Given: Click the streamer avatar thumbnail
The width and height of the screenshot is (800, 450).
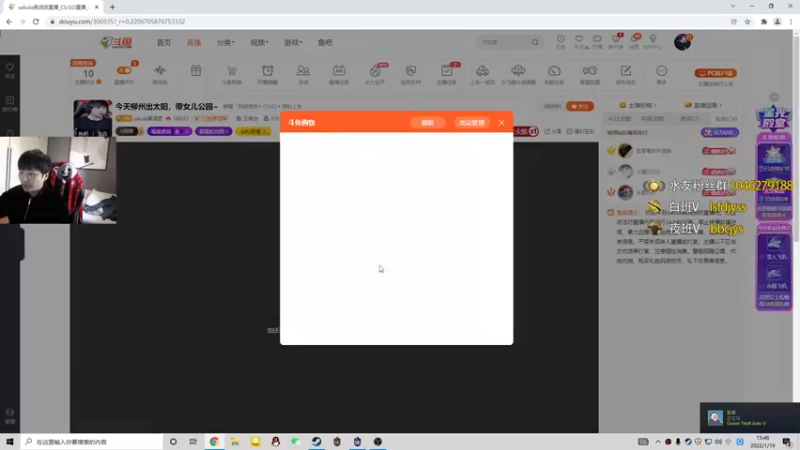Looking at the screenshot, I should point(92,118).
